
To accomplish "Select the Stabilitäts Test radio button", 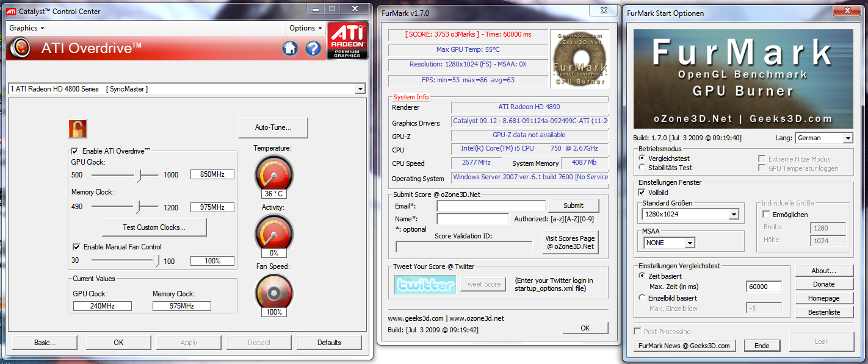I will point(642,167).
